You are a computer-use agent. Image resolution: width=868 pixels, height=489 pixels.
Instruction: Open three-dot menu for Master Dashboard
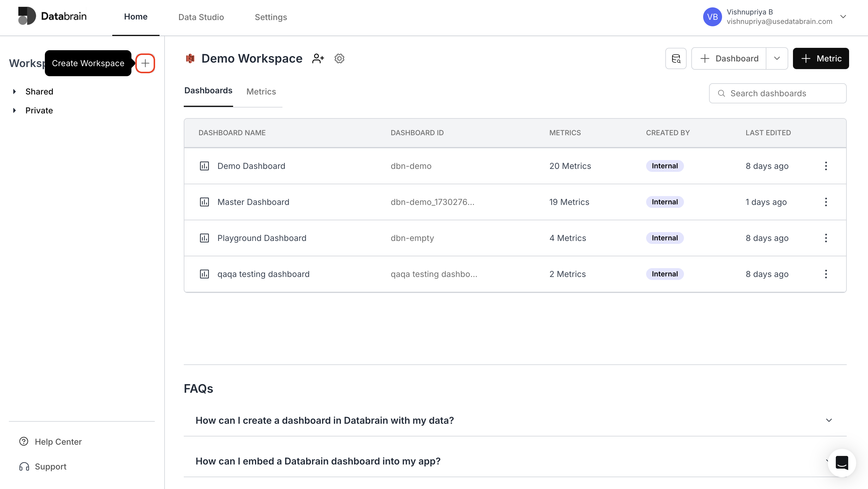(x=825, y=202)
